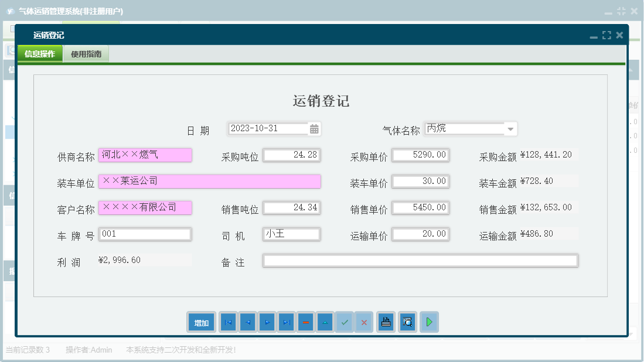Select the 车牌号 field containing 001
The height and width of the screenshot is (362, 644).
coord(145,234)
